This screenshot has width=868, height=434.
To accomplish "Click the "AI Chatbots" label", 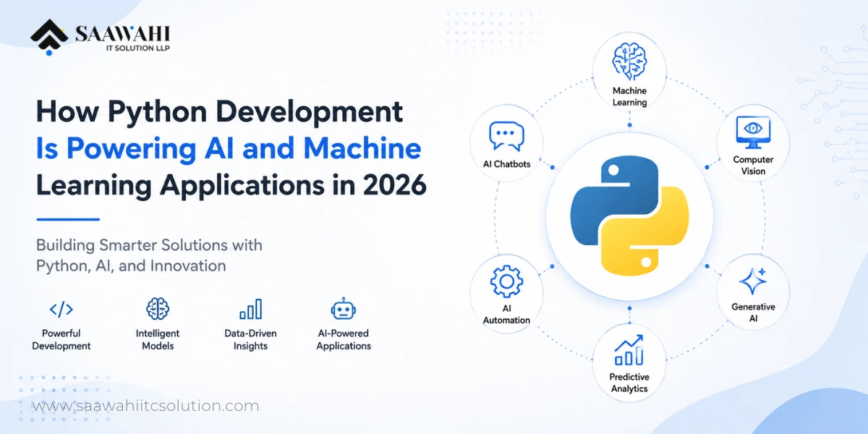I will pos(506,164).
